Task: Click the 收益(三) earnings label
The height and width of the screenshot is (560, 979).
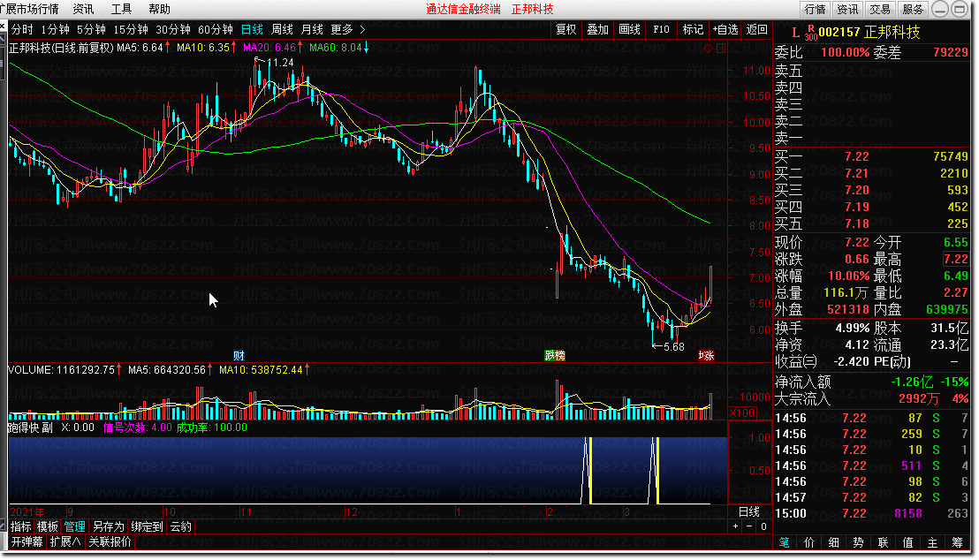Action: click(796, 361)
